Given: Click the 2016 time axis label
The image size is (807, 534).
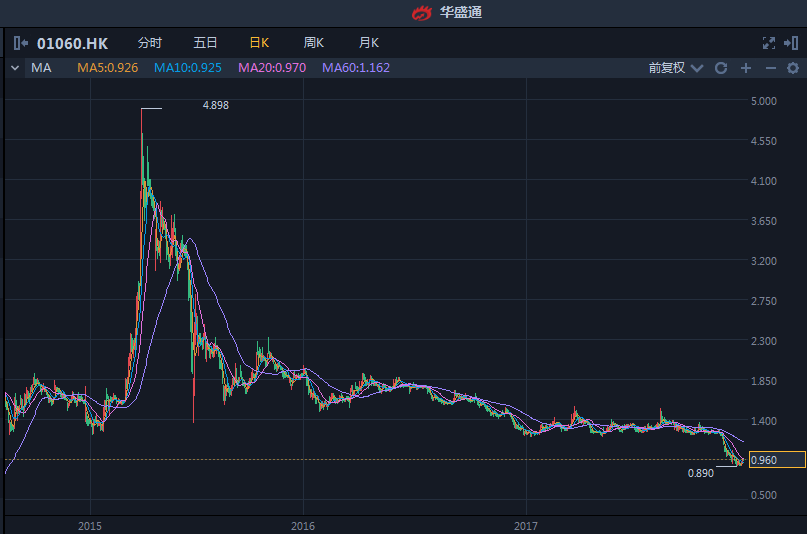Looking at the screenshot, I should click(x=303, y=526).
